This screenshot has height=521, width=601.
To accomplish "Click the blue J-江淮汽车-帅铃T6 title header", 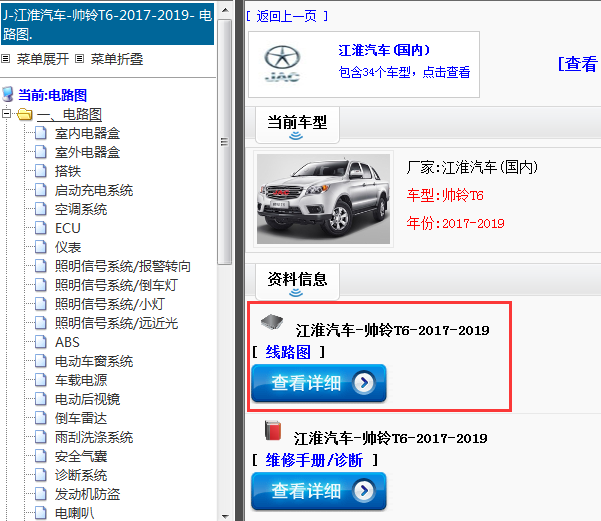I will [107, 25].
